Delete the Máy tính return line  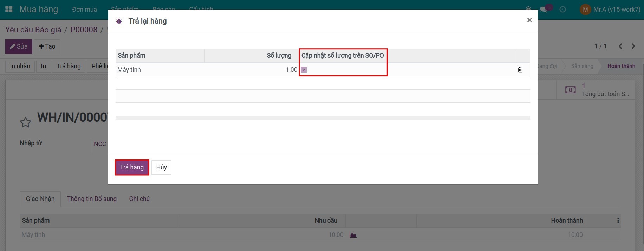pyautogui.click(x=520, y=70)
